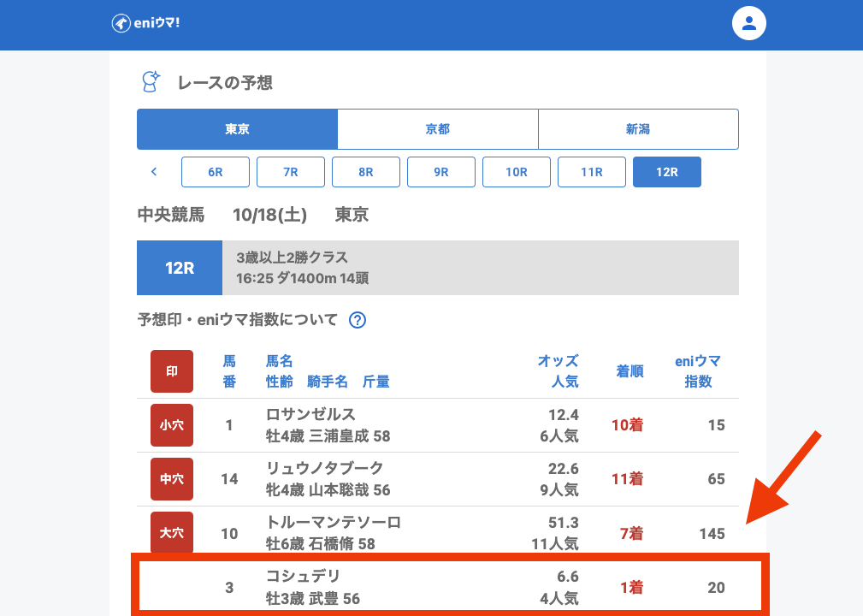Click the 中穴 prediction mark badge
This screenshot has width=863, height=616.
172,479
